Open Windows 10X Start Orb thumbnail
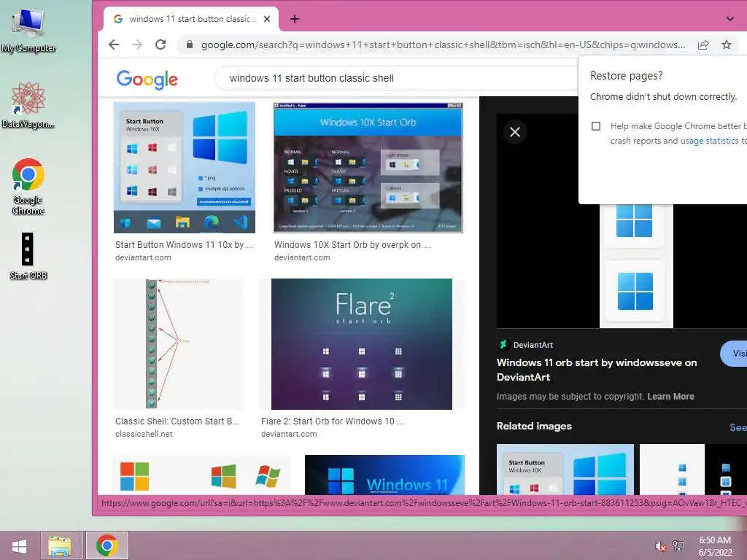The width and height of the screenshot is (747, 560). click(x=368, y=168)
